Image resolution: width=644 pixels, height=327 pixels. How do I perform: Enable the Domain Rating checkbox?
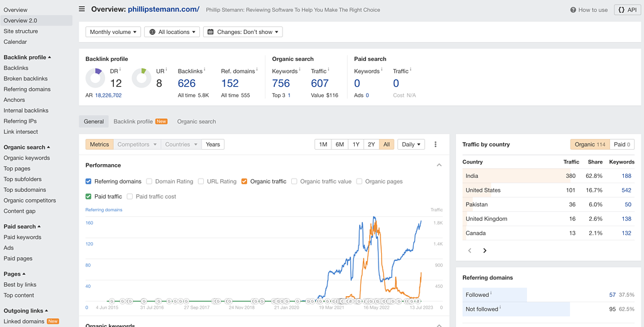pyautogui.click(x=149, y=181)
